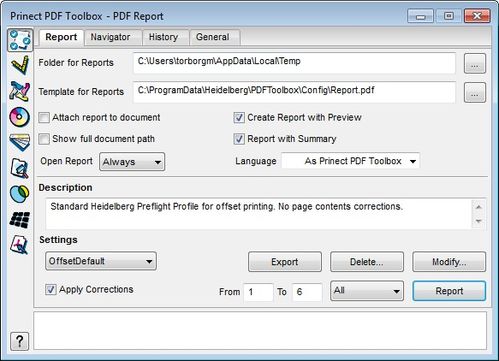Enable Attach report to document checkbox
The width and height of the screenshot is (499, 361).
(x=44, y=118)
